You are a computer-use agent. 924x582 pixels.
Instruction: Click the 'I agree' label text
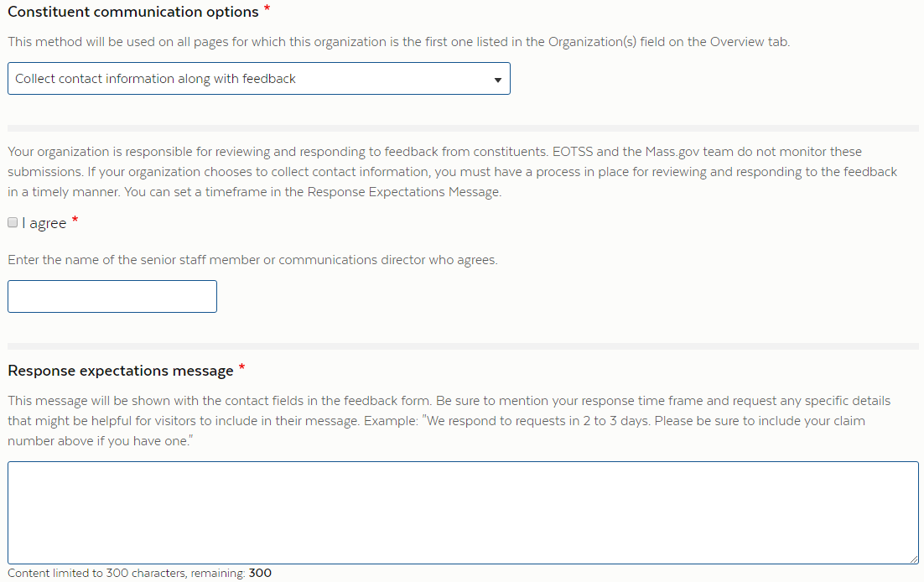tap(44, 223)
